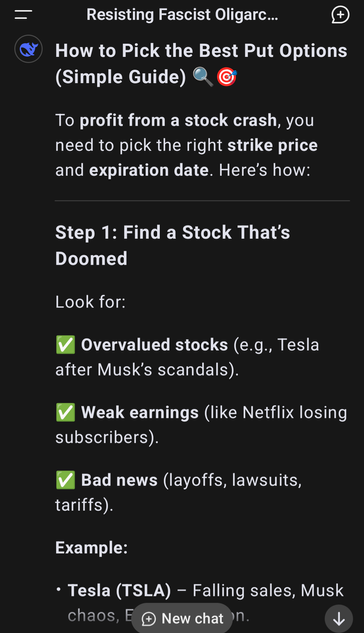Select the Step 1: Find a Stock That's Doomed heading

(x=173, y=245)
